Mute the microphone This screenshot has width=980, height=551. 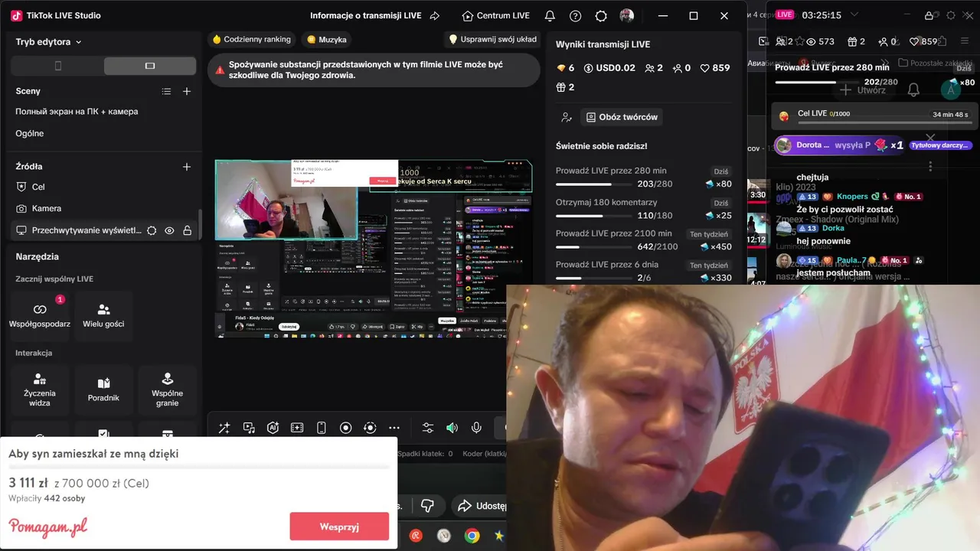click(476, 428)
